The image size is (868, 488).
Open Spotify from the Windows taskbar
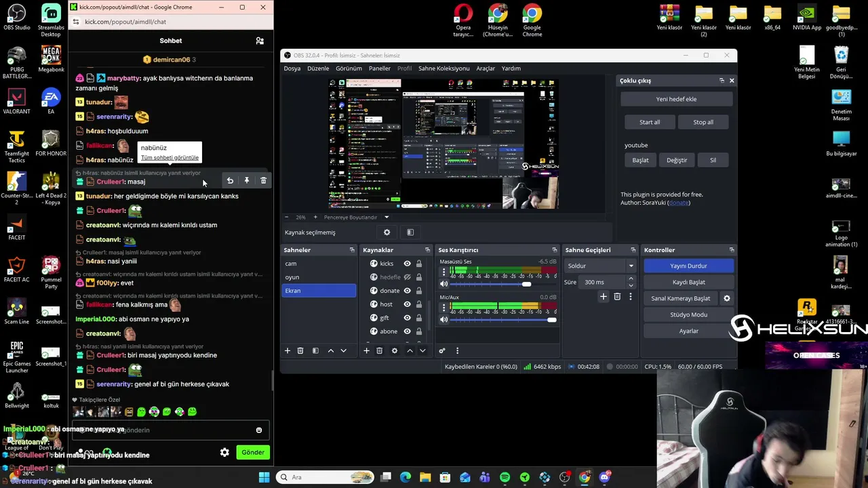(x=505, y=477)
